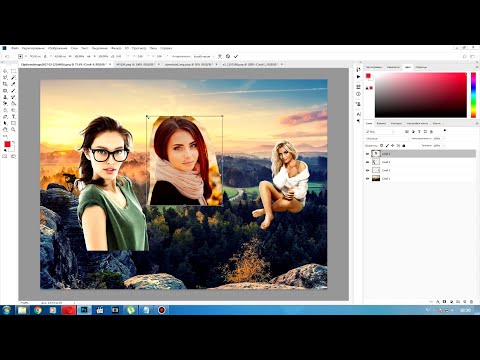The image size is (480, 360).
Task: Toggle warp mode in options bar
Action: tap(220, 56)
